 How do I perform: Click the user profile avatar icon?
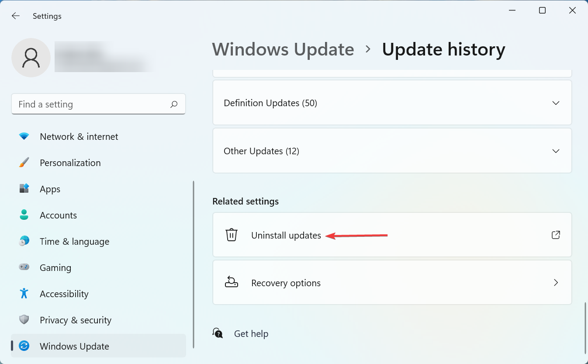click(x=31, y=58)
